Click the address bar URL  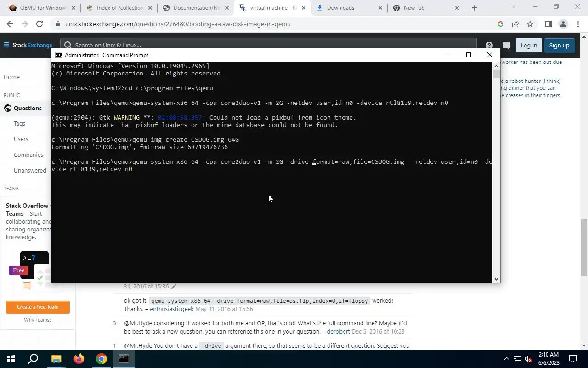pyautogui.click(x=178, y=24)
